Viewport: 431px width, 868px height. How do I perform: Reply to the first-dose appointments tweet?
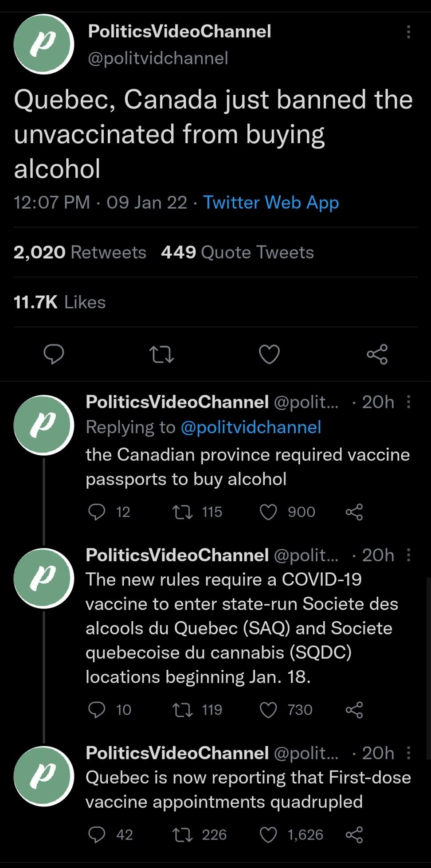[97, 835]
